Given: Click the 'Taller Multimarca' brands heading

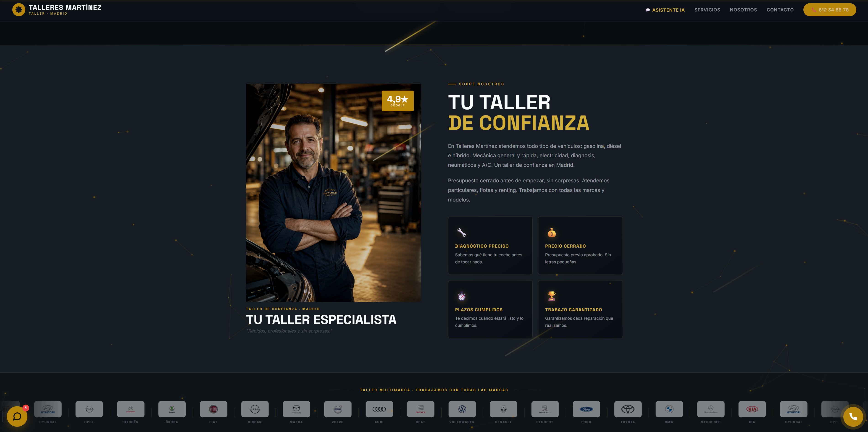Looking at the screenshot, I should (x=434, y=390).
